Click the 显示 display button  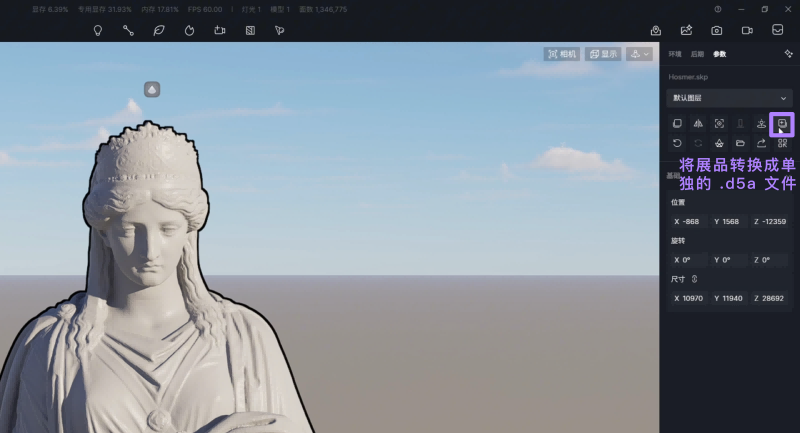(x=603, y=54)
